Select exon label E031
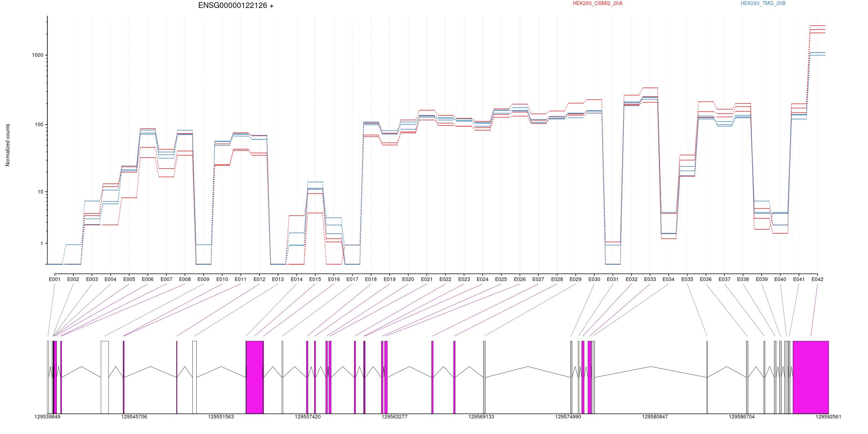Image resolution: width=868 pixels, height=434 pixels. (613, 279)
